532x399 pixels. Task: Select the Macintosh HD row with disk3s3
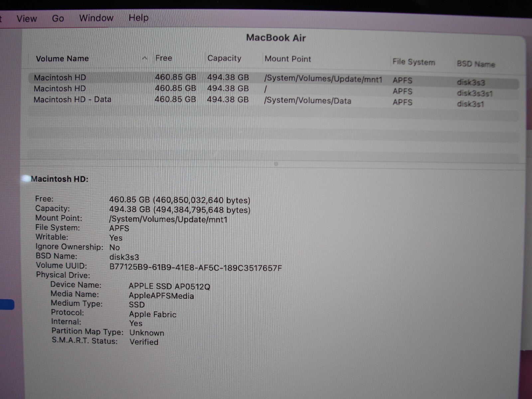(60, 78)
